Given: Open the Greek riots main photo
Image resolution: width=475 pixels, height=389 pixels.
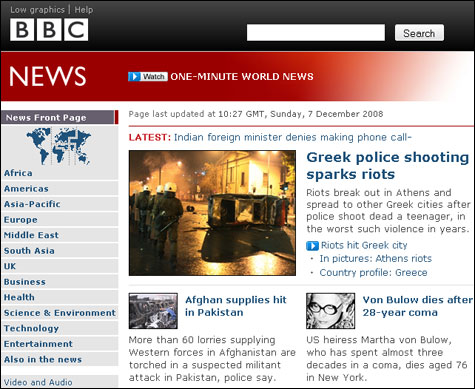Looking at the screenshot, I should point(212,213).
